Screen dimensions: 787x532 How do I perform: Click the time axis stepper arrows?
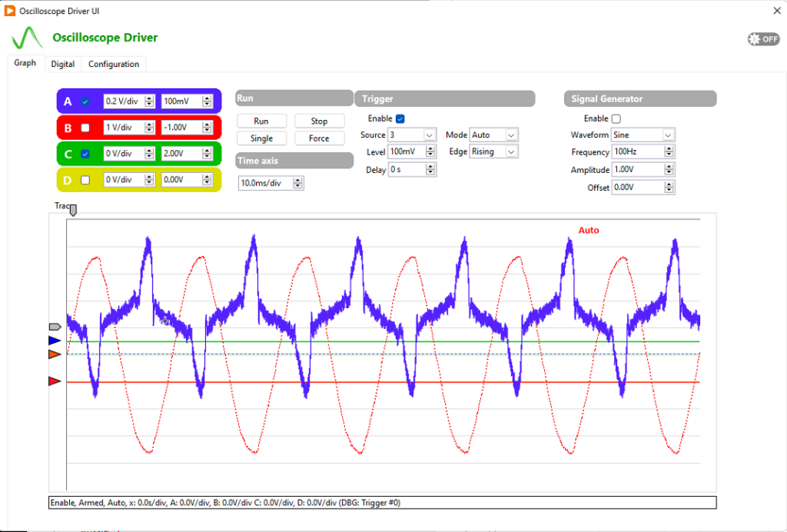point(298,183)
